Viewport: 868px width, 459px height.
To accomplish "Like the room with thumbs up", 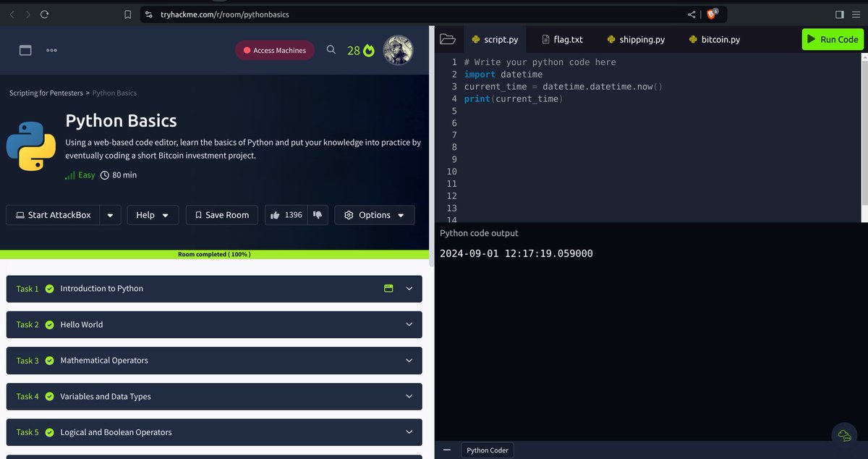I will point(276,215).
